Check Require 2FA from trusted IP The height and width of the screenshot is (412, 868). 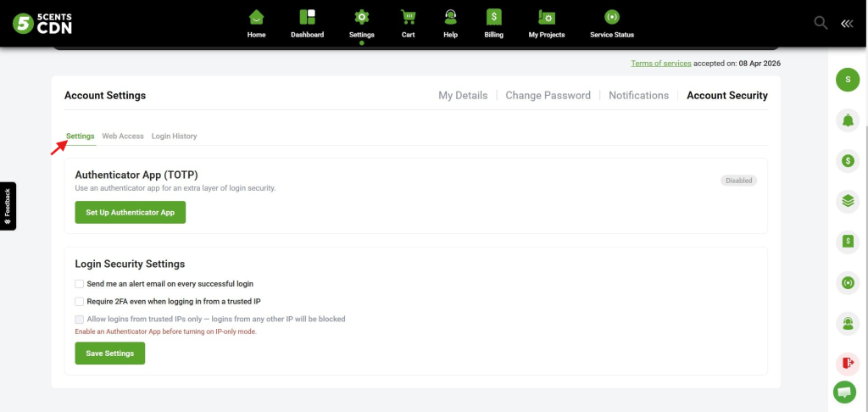point(79,302)
